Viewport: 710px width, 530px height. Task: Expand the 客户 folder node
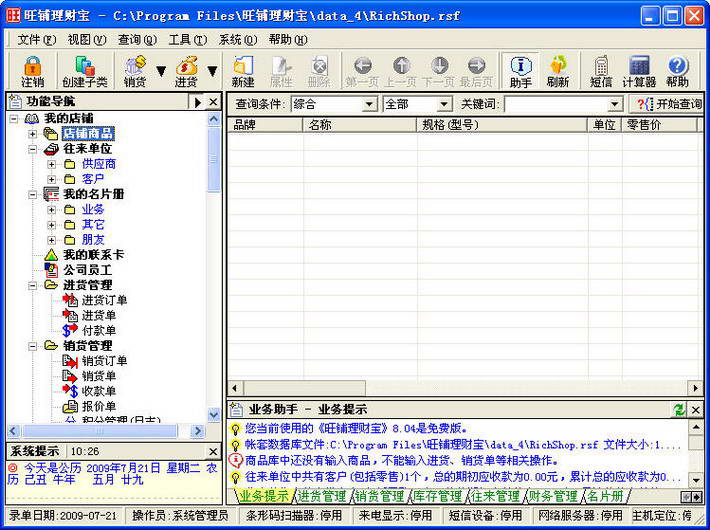pos(51,179)
